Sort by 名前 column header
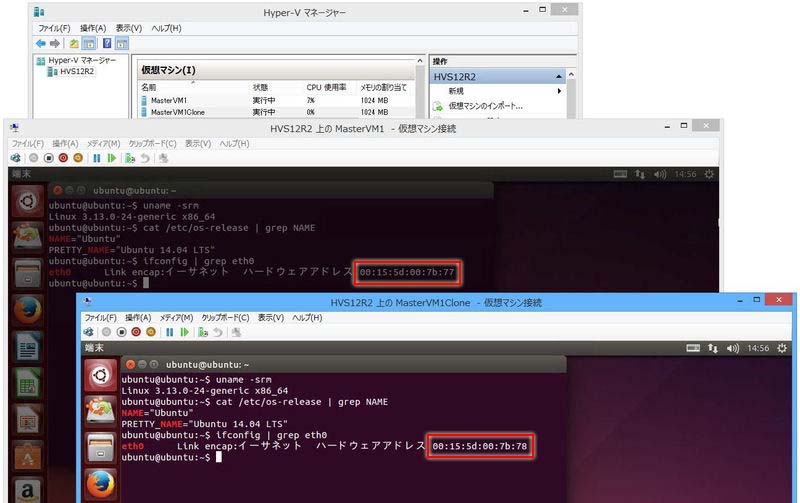This screenshot has height=503, width=800. 149,87
